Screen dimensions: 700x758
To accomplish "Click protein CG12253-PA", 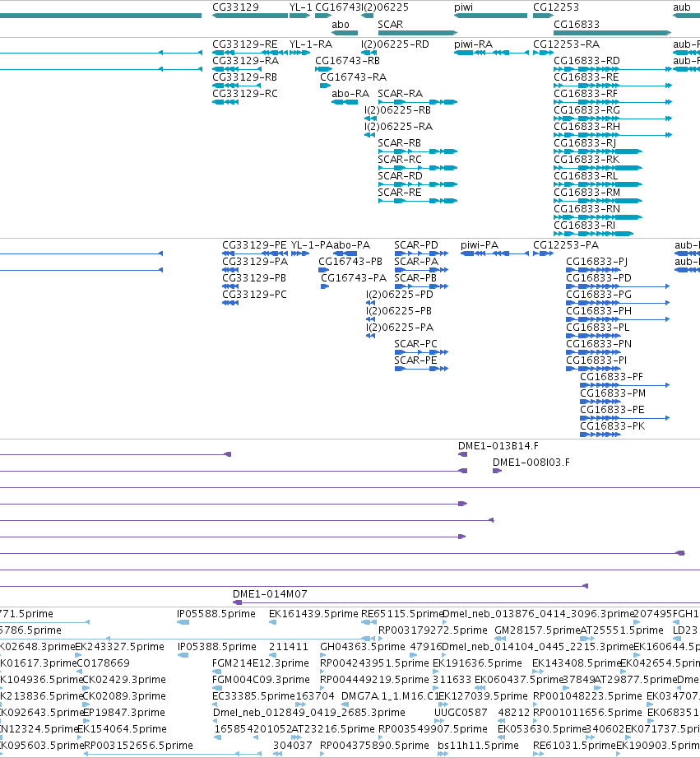I will pos(566,245).
